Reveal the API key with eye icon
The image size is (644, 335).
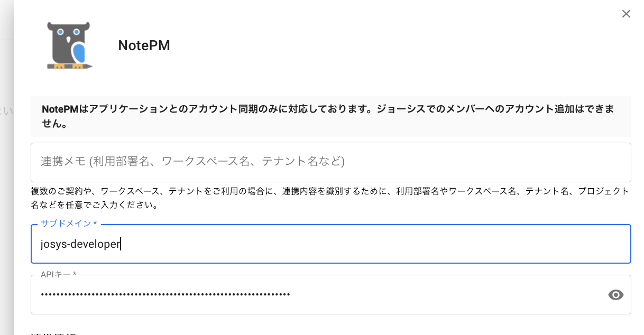[x=616, y=295]
